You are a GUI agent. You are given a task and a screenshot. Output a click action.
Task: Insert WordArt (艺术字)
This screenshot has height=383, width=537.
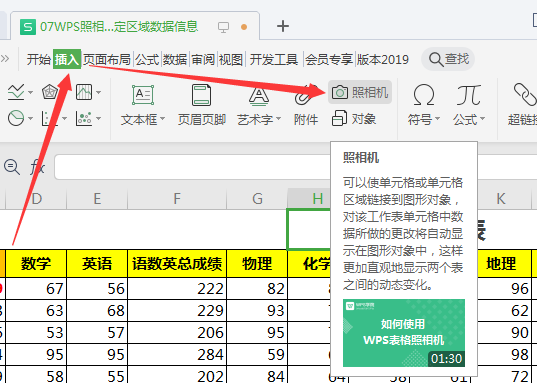click(x=259, y=105)
